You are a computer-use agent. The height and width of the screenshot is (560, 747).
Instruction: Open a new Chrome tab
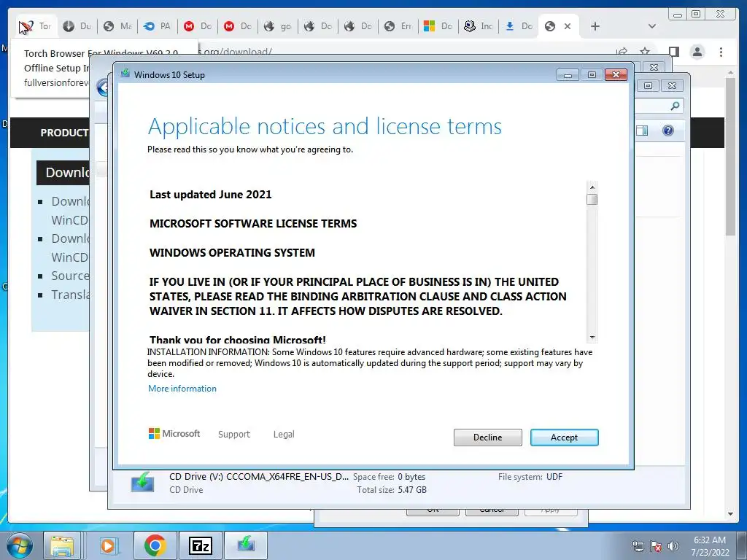point(595,26)
